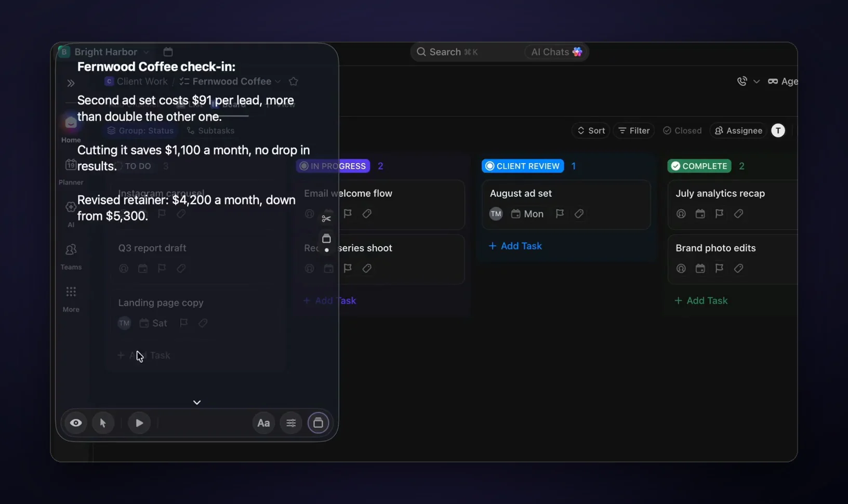Open the sliders settings button in teleprompter toolbar
This screenshot has height=504, width=848.
291,423
